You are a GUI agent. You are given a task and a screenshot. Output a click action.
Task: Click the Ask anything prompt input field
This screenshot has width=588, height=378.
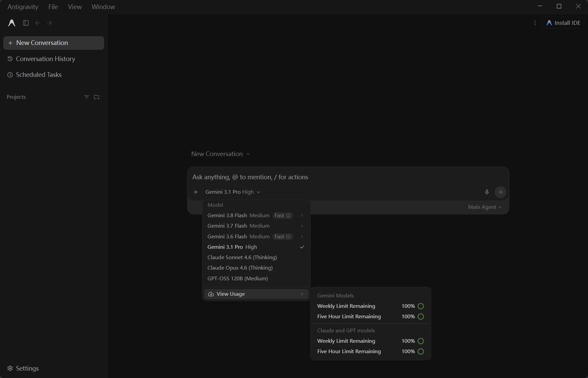(x=348, y=177)
